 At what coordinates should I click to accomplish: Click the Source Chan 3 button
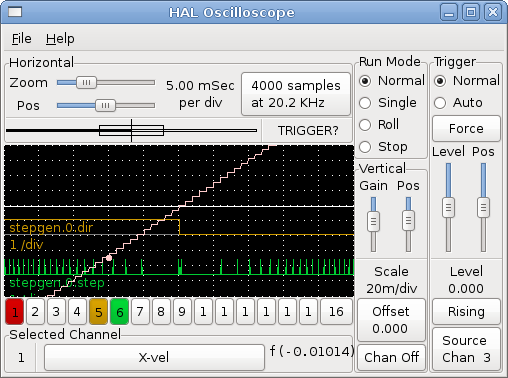pyautogui.click(x=466, y=349)
